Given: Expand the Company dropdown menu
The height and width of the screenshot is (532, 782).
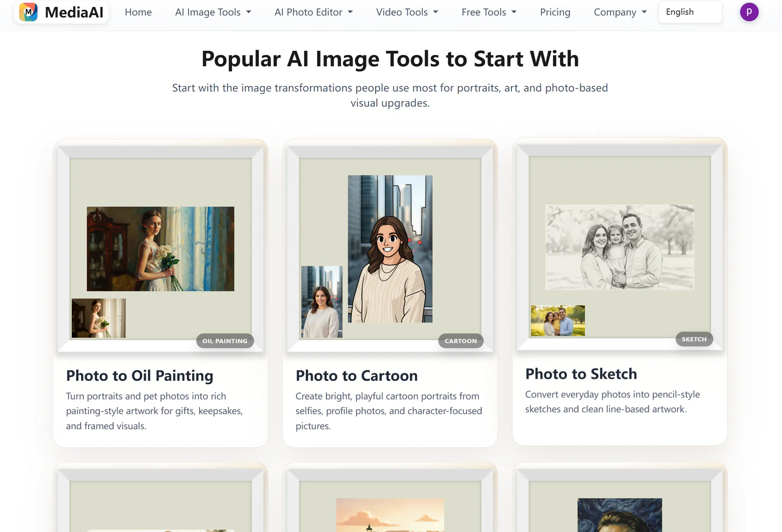Looking at the screenshot, I should coord(620,12).
